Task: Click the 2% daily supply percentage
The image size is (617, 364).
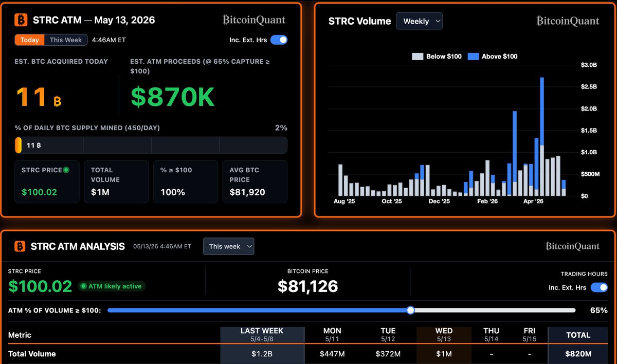Action: 281,128
